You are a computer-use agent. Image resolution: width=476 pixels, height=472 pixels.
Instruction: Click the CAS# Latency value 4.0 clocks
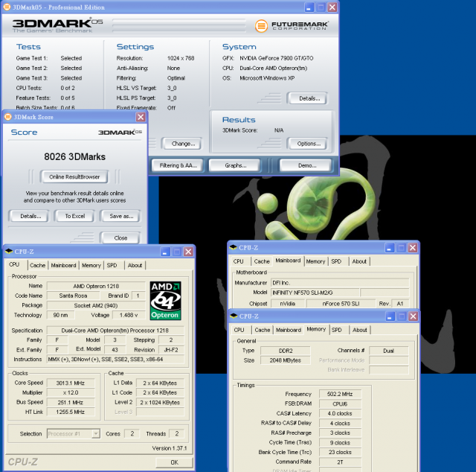[x=340, y=414]
